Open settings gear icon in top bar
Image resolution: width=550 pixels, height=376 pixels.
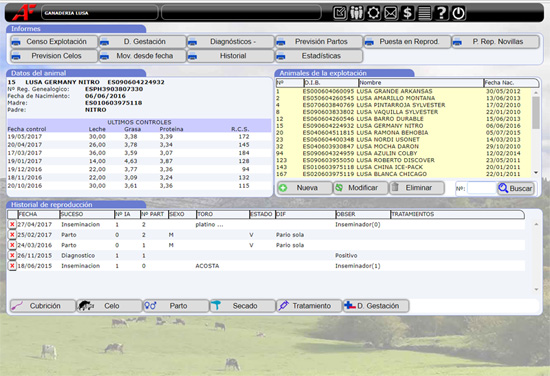pos(373,13)
